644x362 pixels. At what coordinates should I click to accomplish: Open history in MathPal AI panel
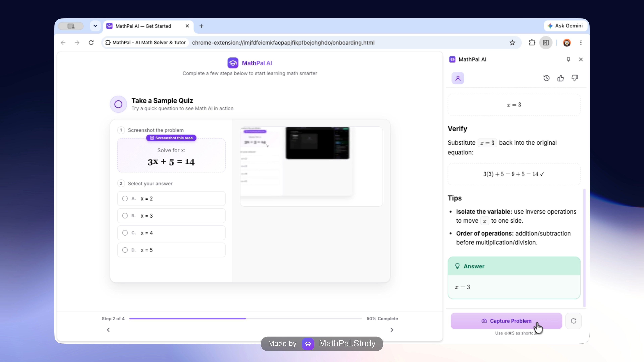(547, 78)
